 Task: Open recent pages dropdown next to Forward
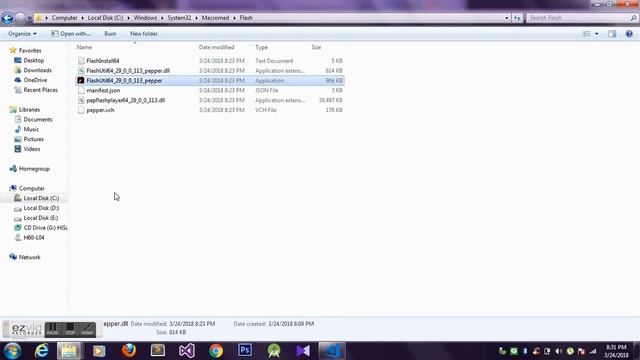[x=29, y=18]
